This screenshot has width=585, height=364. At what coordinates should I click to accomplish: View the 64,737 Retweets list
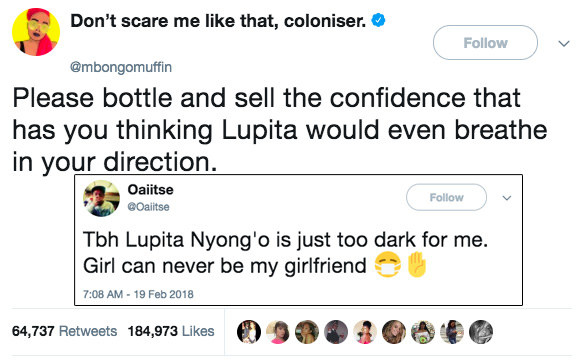click(x=65, y=331)
